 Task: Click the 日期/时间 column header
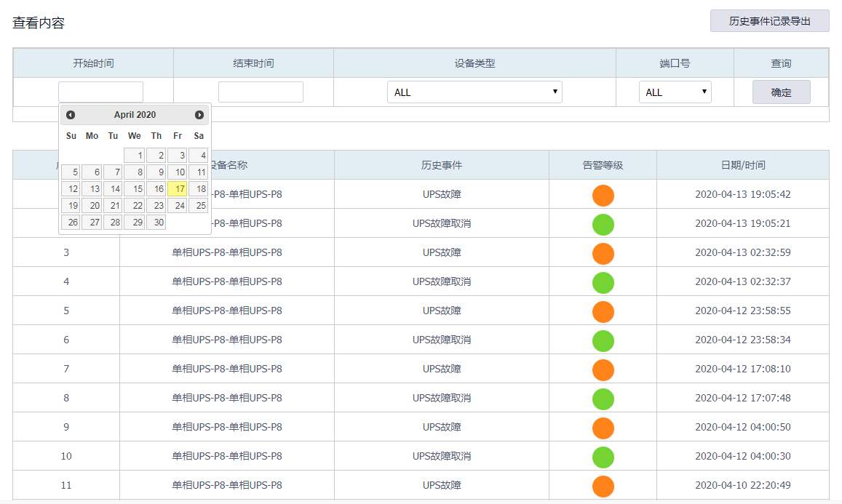pos(742,165)
